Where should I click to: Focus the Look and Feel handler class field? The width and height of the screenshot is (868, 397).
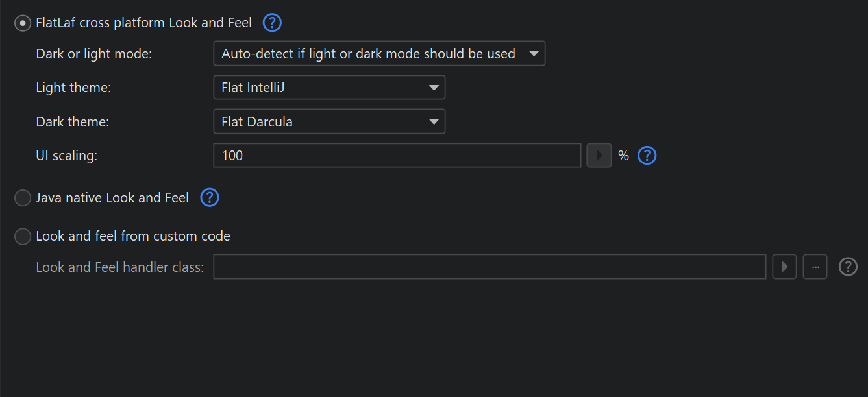490,267
